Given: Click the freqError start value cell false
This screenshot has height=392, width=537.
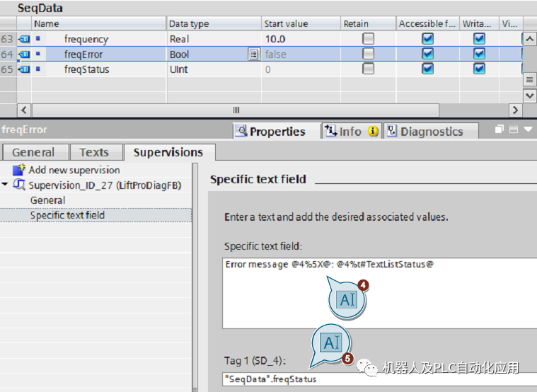Looking at the screenshot, I should click(x=301, y=54).
